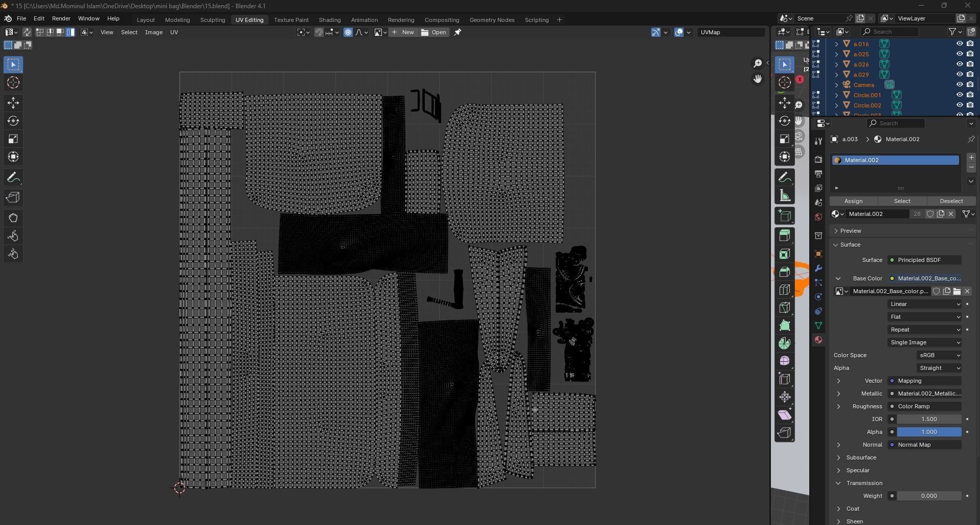Viewport: 980px width, 525px height.
Task: Open the Object Data properties tab
Action: click(x=818, y=325)
